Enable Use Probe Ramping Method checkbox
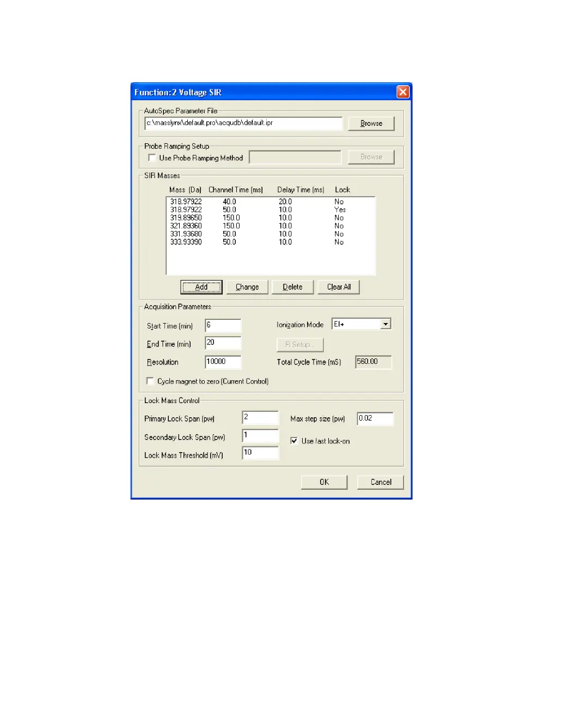This screenshot has width=588, height=706. pos(152,158)
